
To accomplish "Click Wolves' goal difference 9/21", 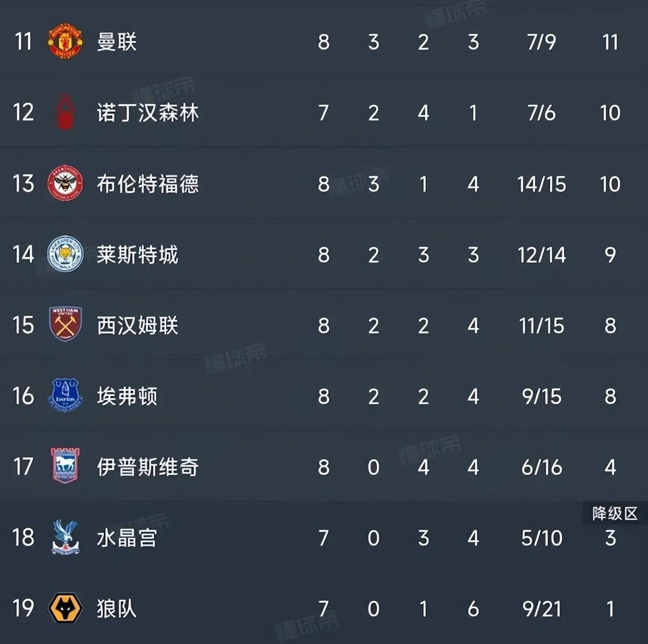I will click(x=543, y=610).
